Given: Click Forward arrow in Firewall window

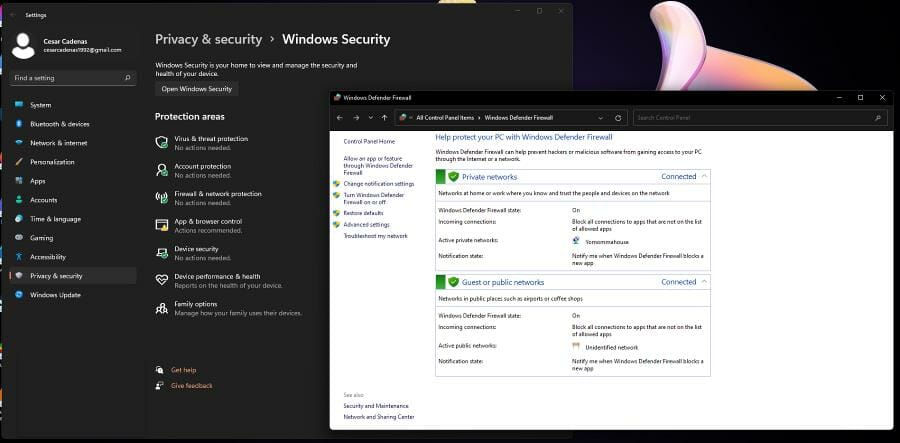Looking at the screenshot, I should click(x=356, y=118).
